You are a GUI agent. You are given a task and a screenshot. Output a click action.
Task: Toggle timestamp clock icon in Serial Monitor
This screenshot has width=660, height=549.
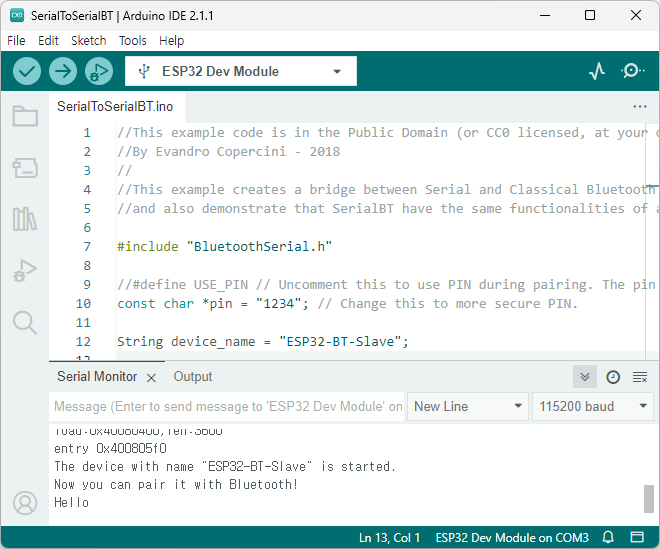[x=613, y=377]
